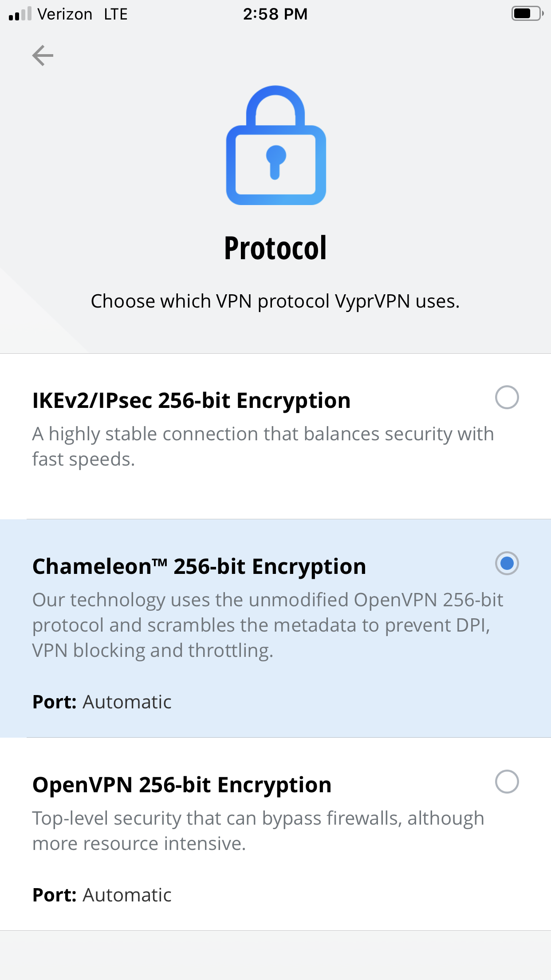The image size is (551, 980).
Task: Select the Chameleon radio button
Action: pos(507,563)
